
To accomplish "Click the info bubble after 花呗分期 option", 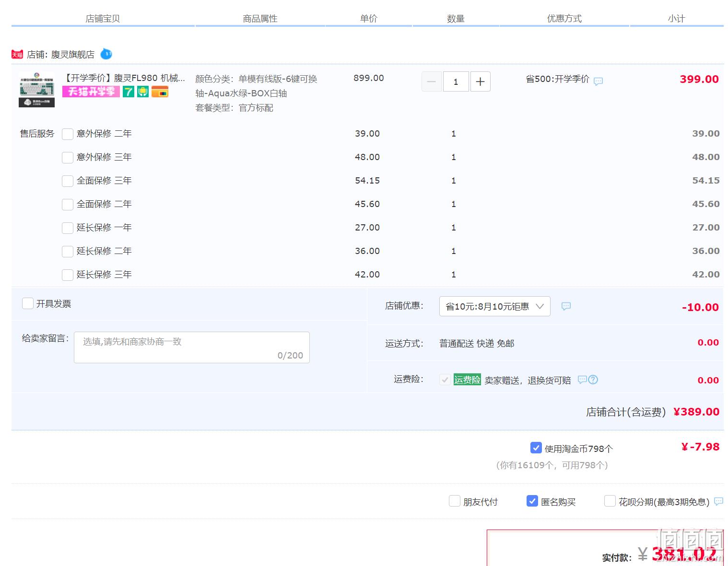I will pos(718,501).
